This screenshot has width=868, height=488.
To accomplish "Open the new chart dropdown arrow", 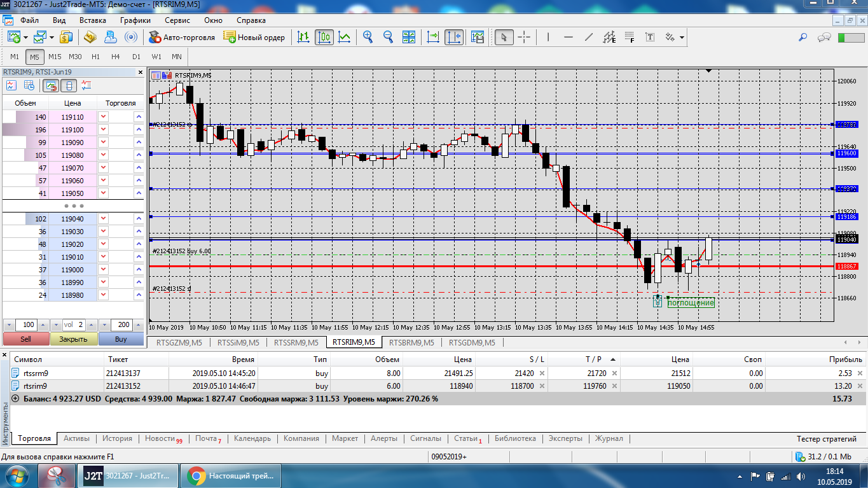I will 25,38.
